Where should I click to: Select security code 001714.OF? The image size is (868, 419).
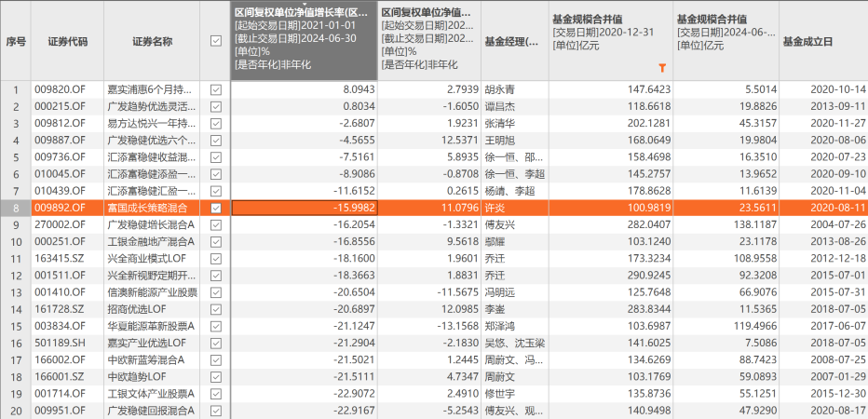(60, 394)
